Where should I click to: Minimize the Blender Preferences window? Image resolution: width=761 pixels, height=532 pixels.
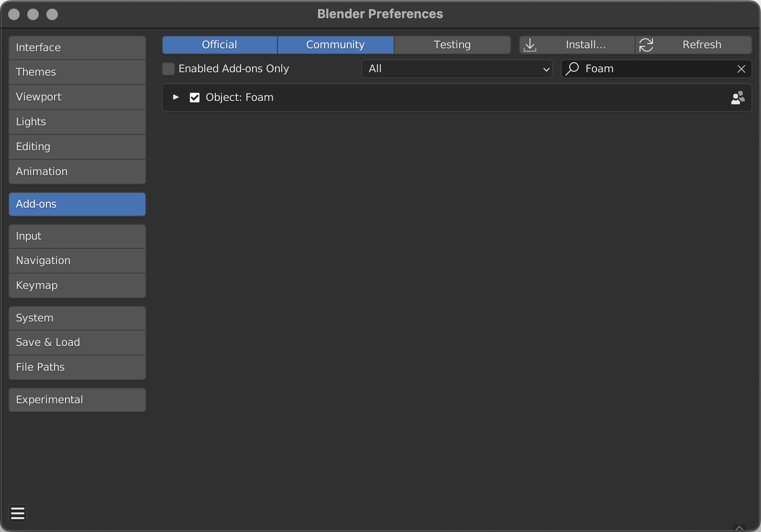tap(33, 14)
